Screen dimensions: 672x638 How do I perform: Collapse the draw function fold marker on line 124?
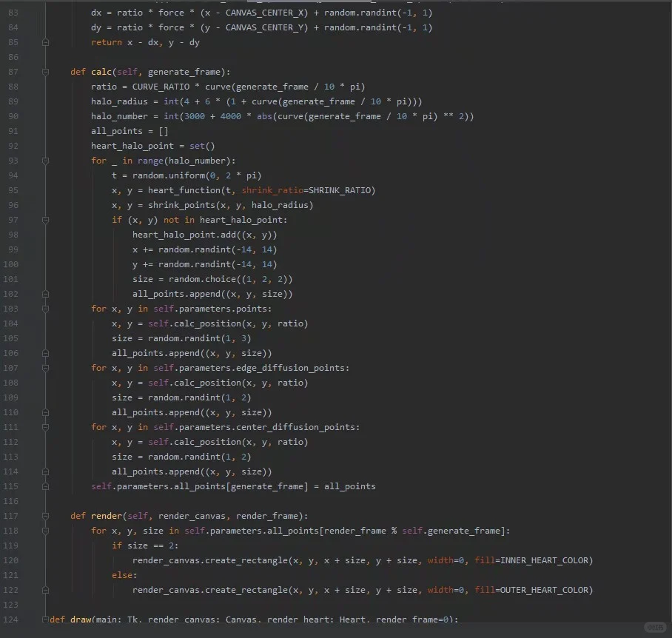click(45, 619)
